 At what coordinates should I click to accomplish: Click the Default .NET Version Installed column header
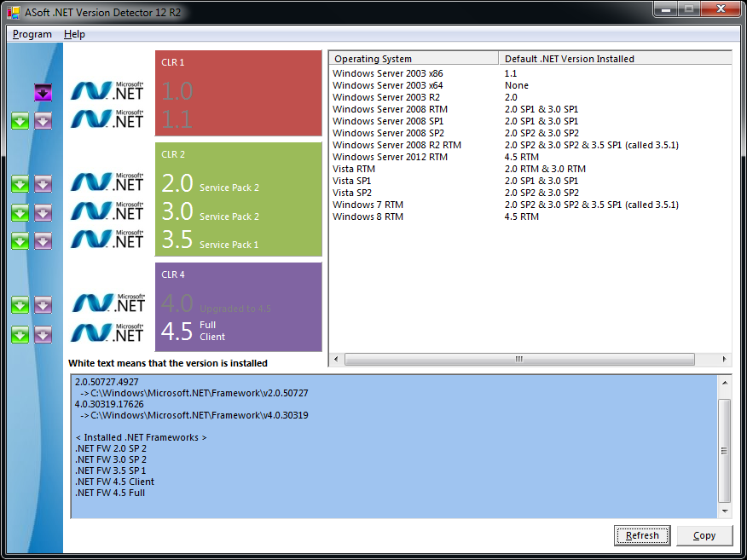coord(614,59)
